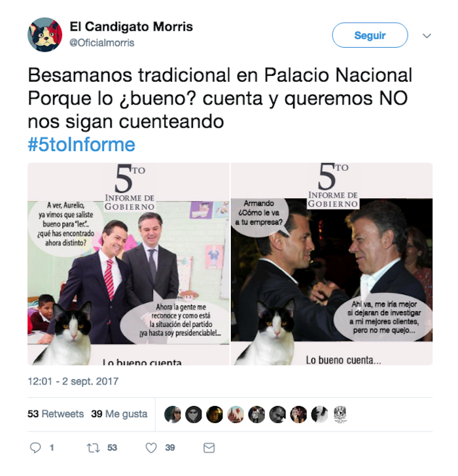Expand the tweet options chevron
Screen dimensions: 458x476
tap(427, 36)
